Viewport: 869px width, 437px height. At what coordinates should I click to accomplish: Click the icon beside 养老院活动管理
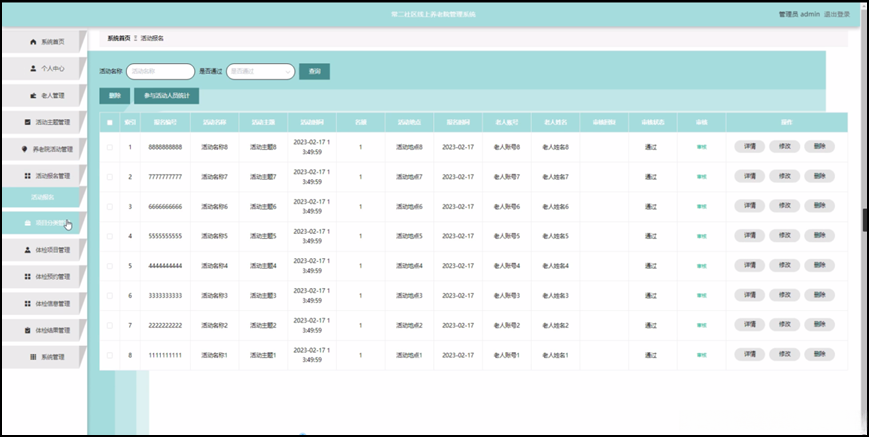(x=24, y=149)
